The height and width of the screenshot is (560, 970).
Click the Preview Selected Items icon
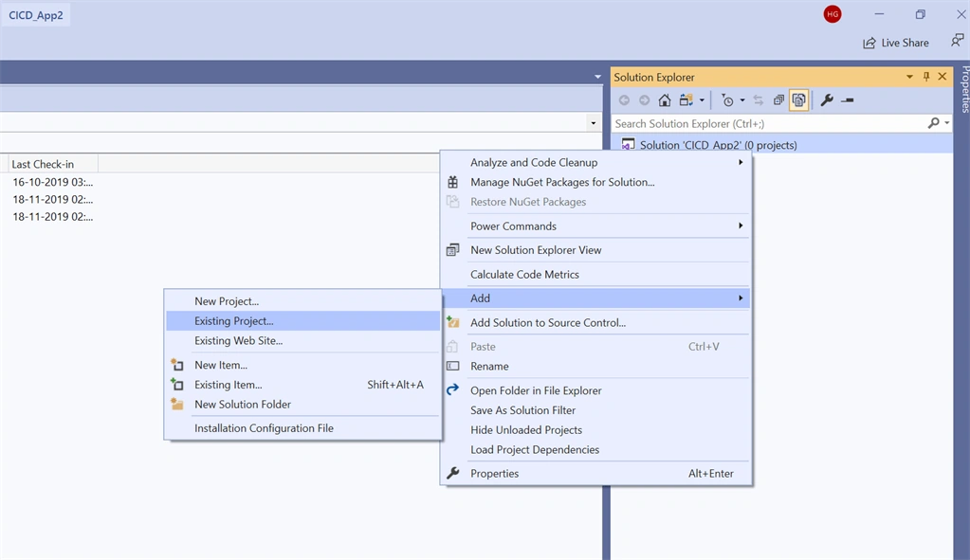[848, 100]
